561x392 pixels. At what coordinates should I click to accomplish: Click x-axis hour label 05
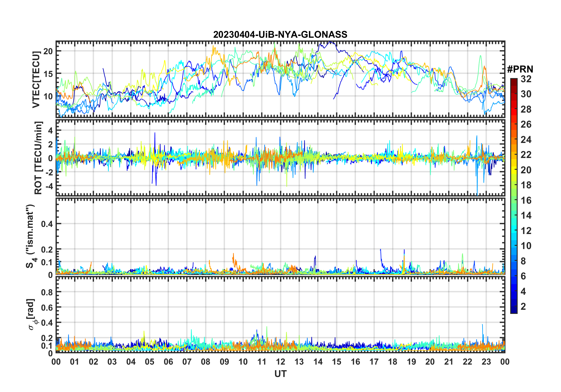(150, 362)
